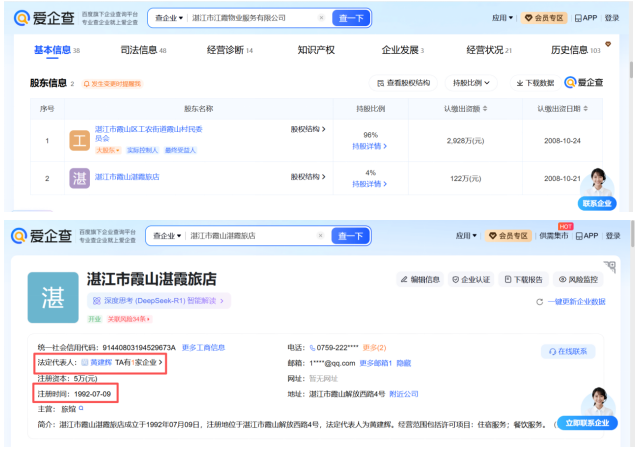Click the 更多工商信息 link
This screenshot has height=453, width=636.
(x=201, y=347)
